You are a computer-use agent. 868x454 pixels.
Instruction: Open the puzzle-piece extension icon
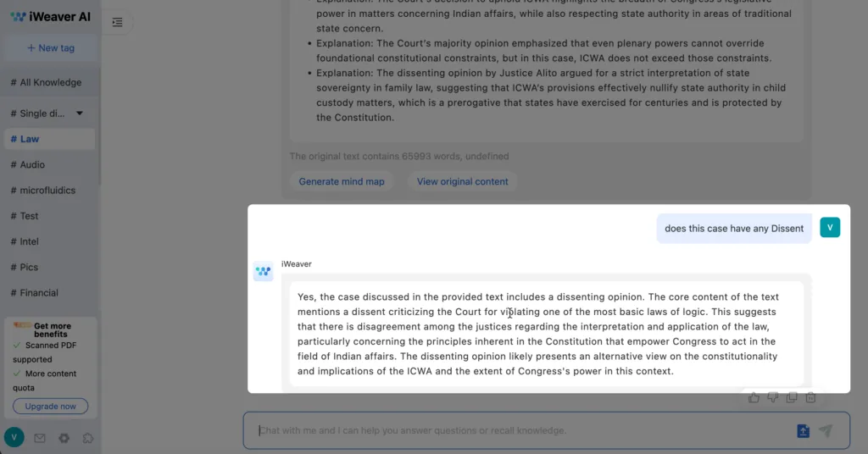click(88, 438)
